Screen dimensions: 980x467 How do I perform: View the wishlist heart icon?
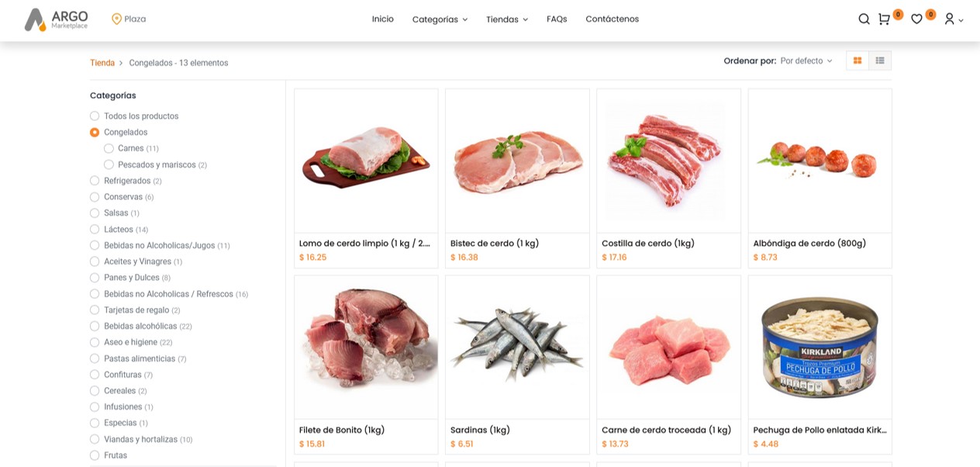916,19
